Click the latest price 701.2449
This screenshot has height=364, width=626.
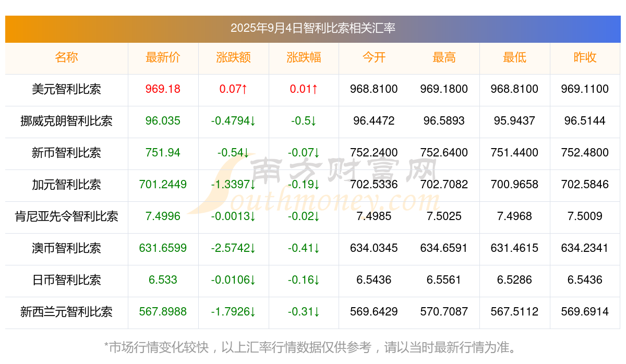[x=163, y=185]
